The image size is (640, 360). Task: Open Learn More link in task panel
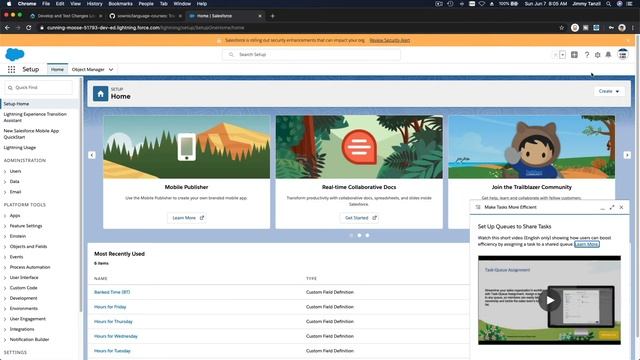click(587, 244)
